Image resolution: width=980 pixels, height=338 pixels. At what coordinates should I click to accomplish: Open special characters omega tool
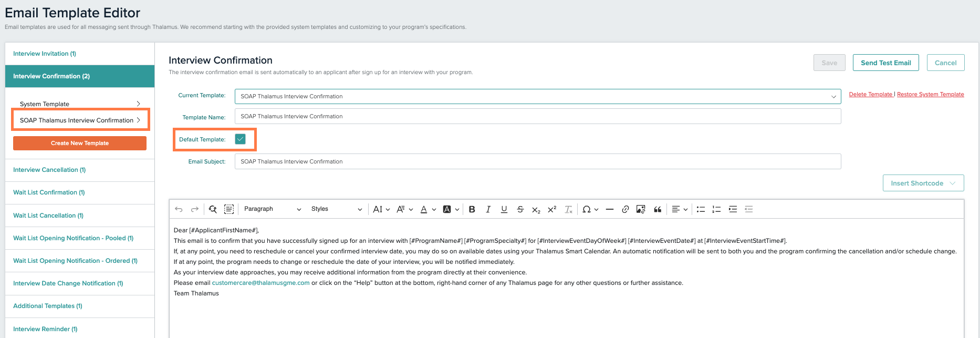(587, 209)
